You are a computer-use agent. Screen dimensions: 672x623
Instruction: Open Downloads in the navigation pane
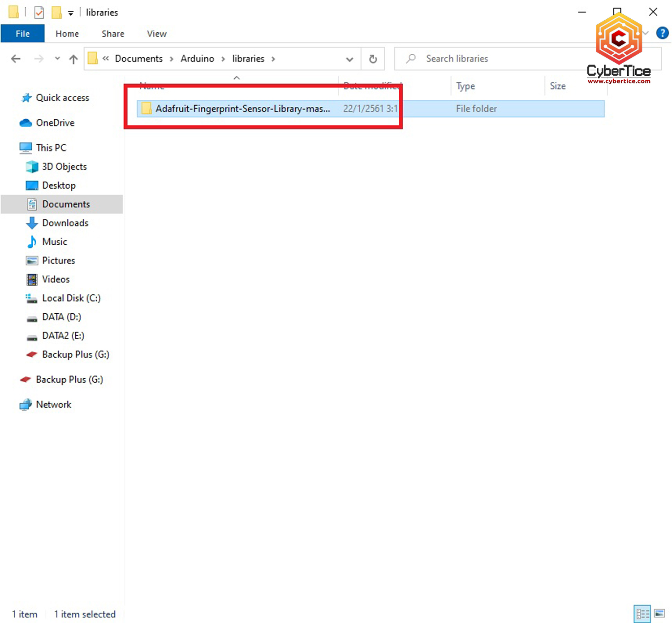click(65, 223)
